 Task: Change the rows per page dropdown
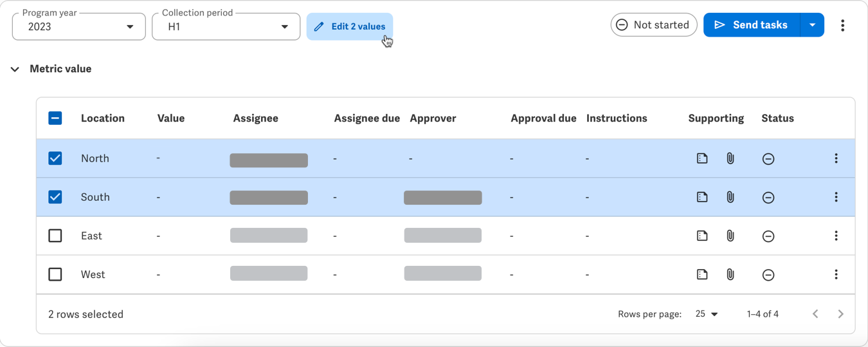(x=707, y=314)
